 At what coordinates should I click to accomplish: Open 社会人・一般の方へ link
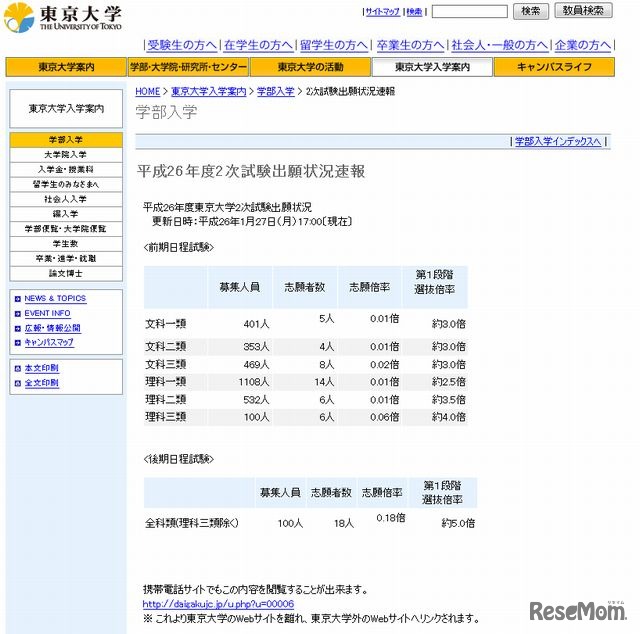[500, 45]
